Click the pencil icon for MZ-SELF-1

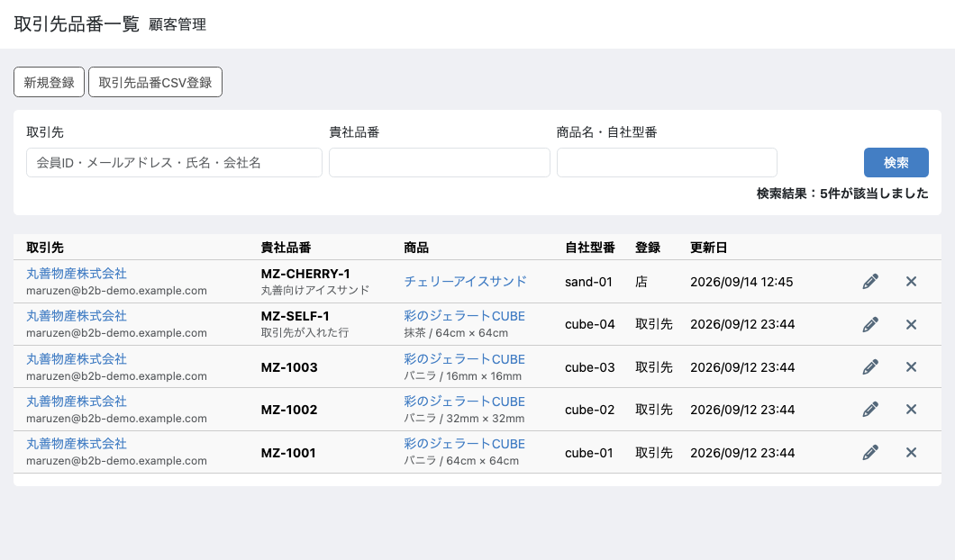point(870,324)
